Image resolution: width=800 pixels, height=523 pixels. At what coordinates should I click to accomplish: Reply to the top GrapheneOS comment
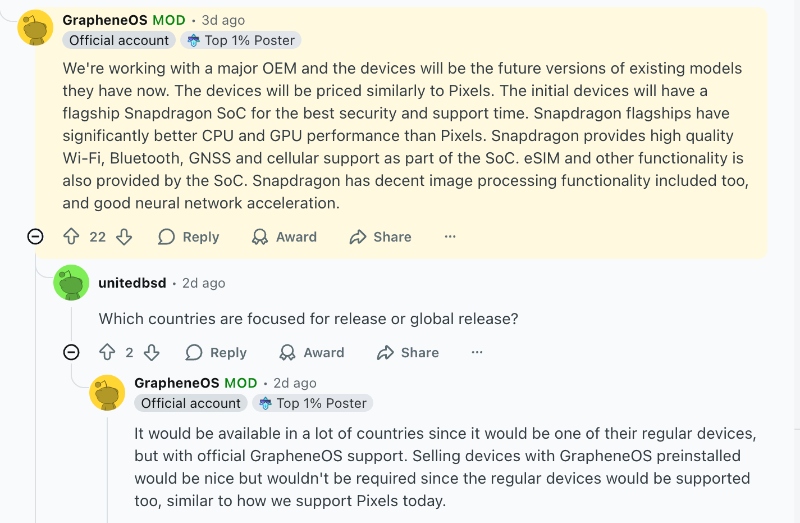[189, 237]
